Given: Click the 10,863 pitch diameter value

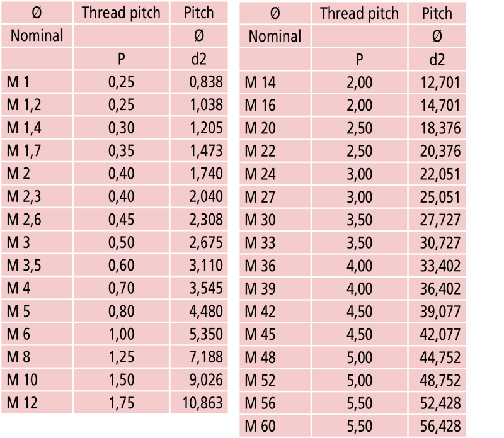Looking at the screenshot, I should (203, 402).
